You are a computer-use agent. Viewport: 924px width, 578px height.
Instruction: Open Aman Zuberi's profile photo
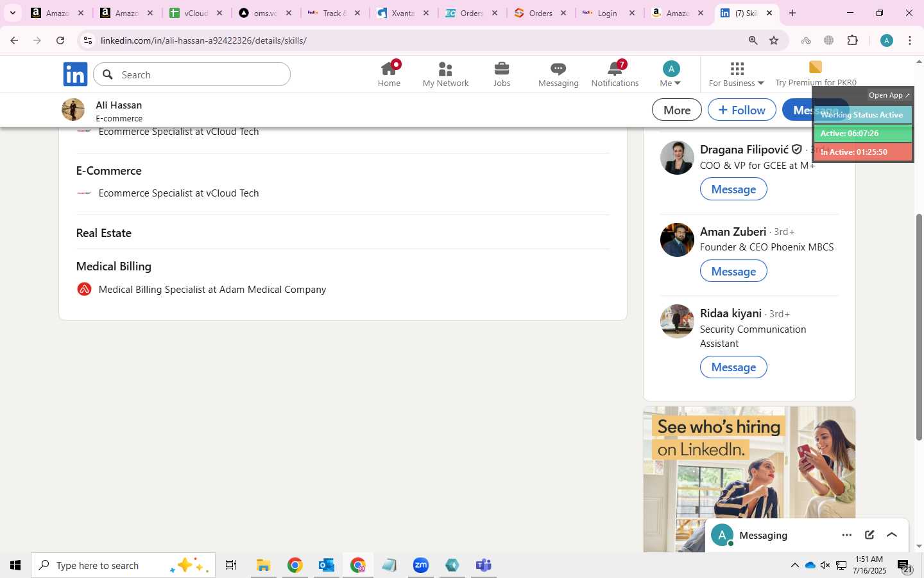(x=677, y=240)
